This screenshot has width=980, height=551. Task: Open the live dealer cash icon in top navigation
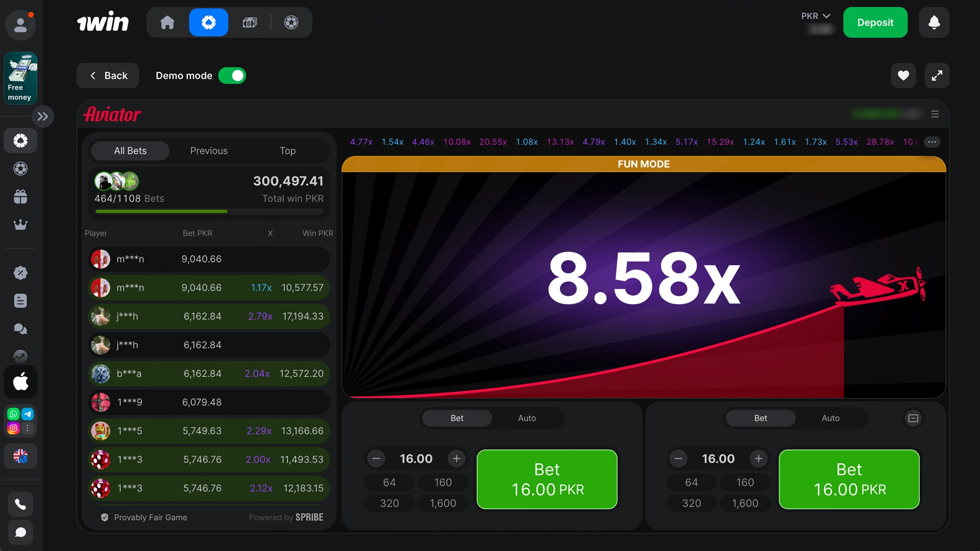pos(250,22)
